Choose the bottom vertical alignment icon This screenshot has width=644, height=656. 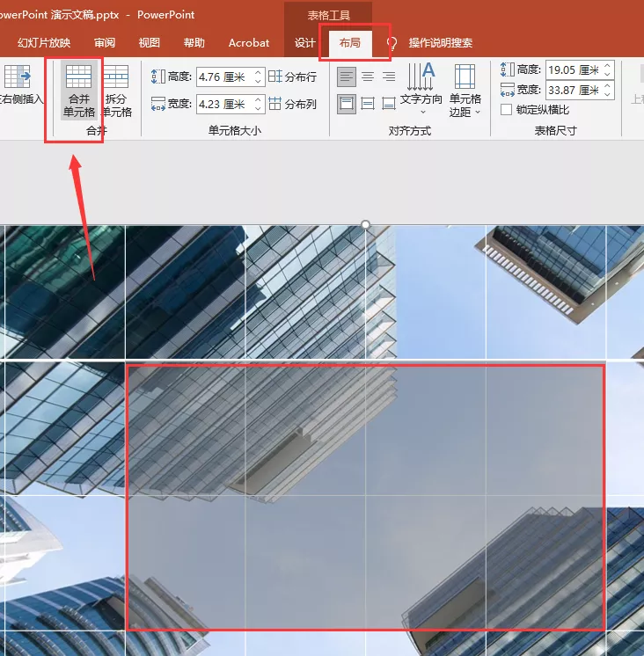[389, 104]
